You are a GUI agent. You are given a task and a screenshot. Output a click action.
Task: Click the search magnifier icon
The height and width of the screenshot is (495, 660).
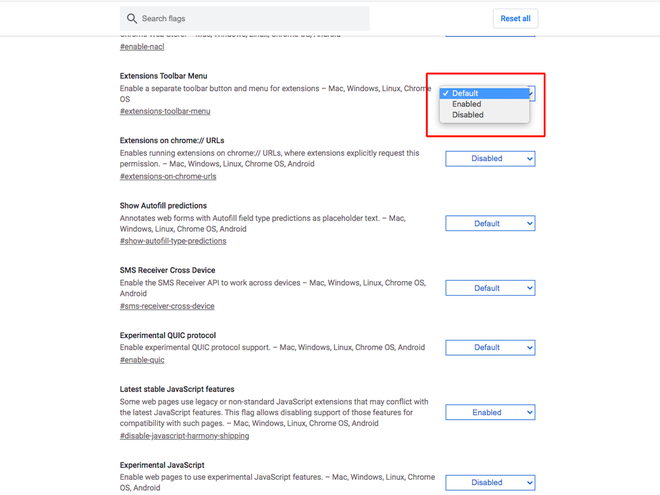(x=132, y=19)
